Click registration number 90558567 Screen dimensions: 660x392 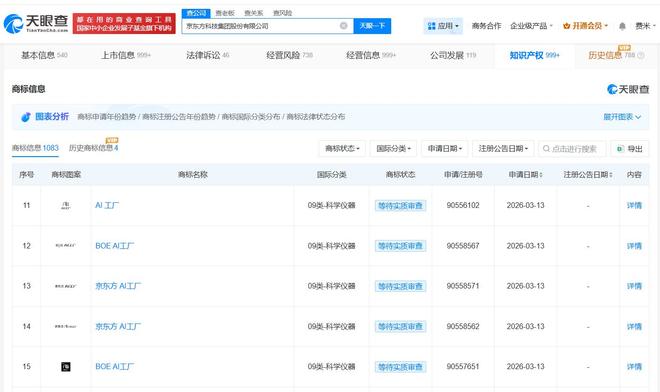point(463,246)
